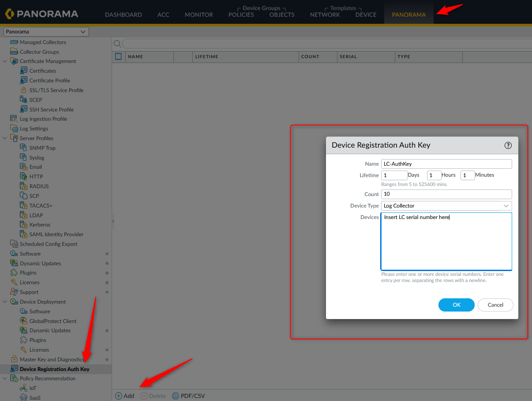532x401 pixels.
Task: Click the Certificate Profile icon
Action: pyautogui.click(x=24, y=81)
